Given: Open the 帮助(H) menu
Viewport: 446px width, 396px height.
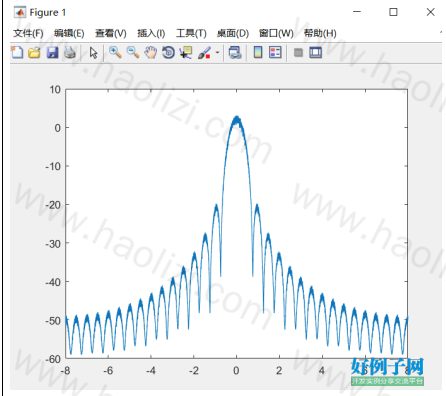Looking at the screenshot, I should coord(320,33).
